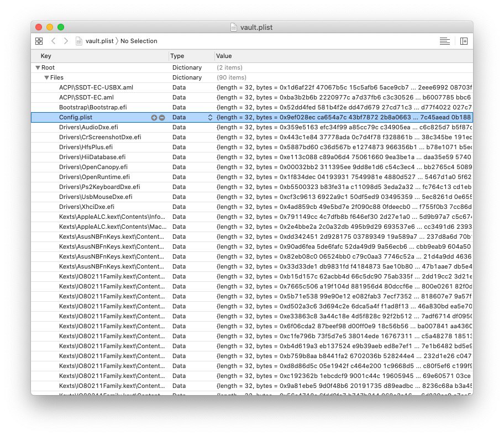Screen dimensions: 504x436
Task: Click the Data type of Drivers\AudioDxe.efi
Action: click(x=179, y=127)
